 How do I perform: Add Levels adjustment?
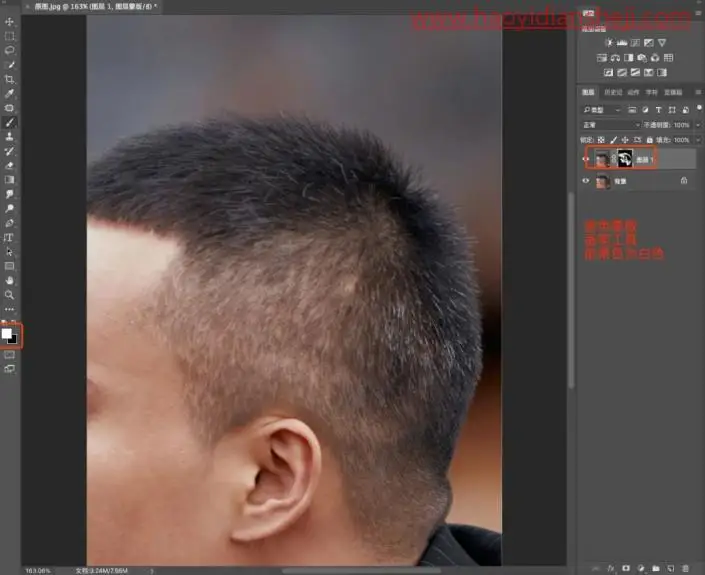622,43
